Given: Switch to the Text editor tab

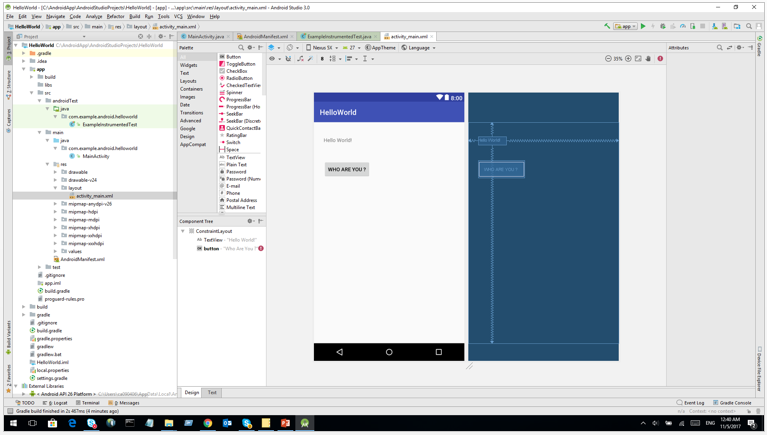Looking at the screenshot, I should click(212, 392).
